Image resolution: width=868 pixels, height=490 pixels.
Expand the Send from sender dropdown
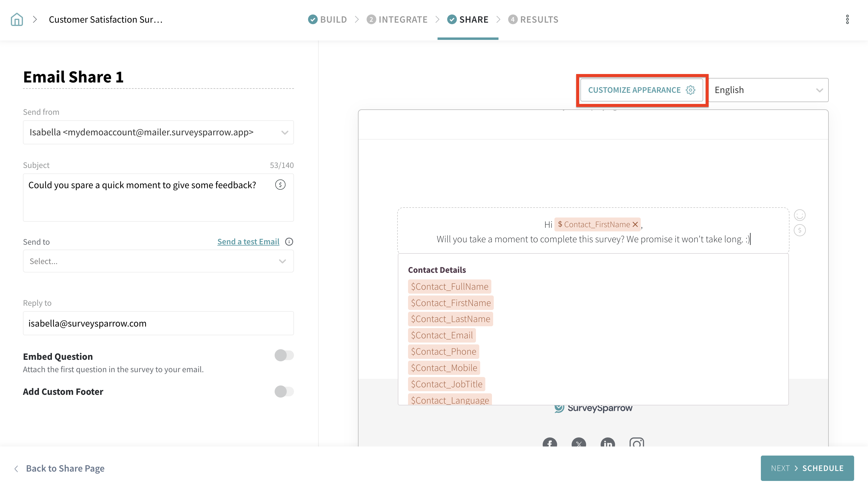coord(158,132)
